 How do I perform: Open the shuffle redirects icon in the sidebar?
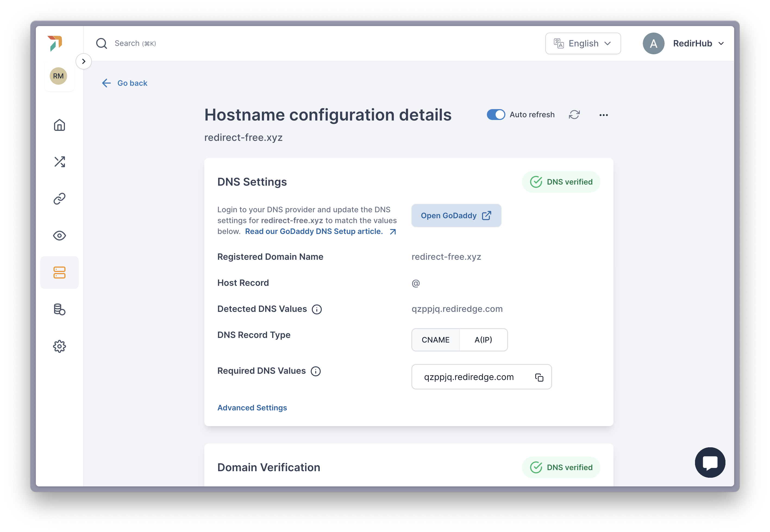(x=60, y=162)
